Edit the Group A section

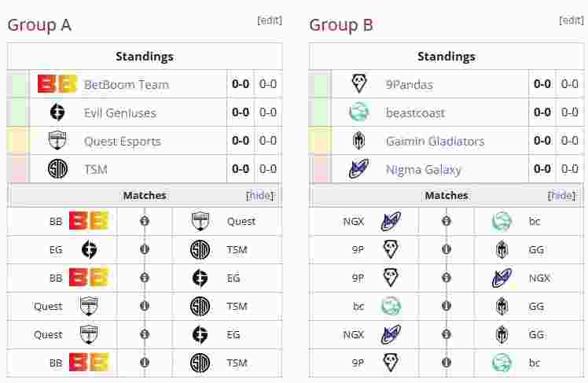pyautogui.click(x=269, y=20)
